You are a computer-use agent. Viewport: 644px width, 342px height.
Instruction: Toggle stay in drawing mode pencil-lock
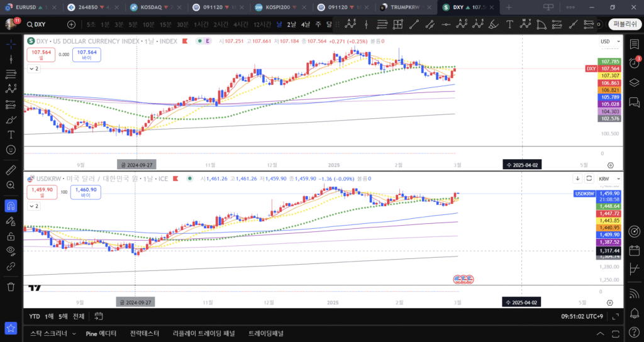tap(11, 221)
